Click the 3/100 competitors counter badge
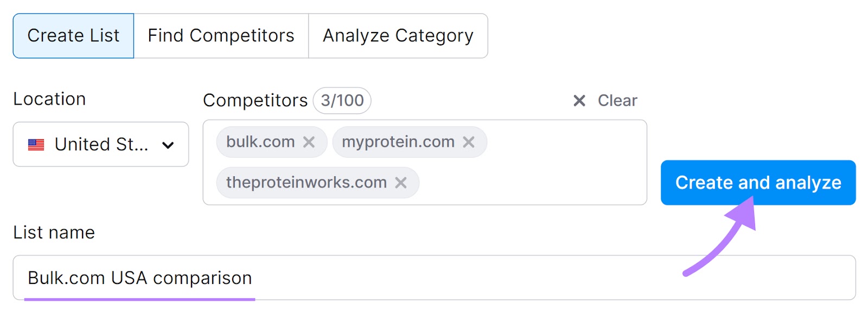Viewport: 868px width, 317px height. point(342,100)
